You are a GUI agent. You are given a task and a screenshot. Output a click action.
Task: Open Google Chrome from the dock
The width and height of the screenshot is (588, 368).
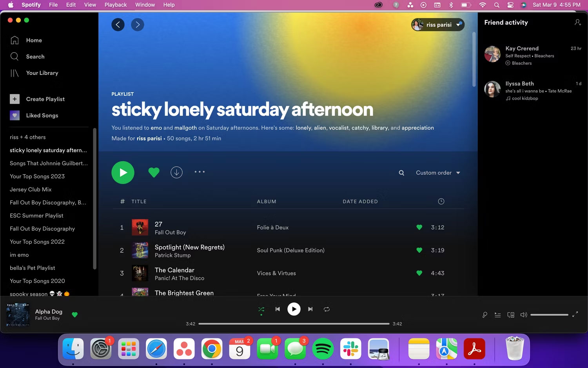click(x=212, y=349)
